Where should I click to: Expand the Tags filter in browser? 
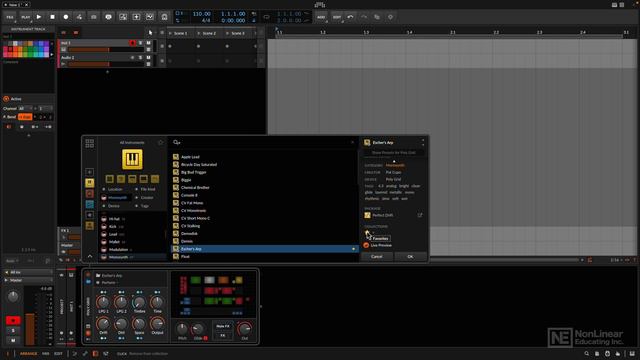142,206
